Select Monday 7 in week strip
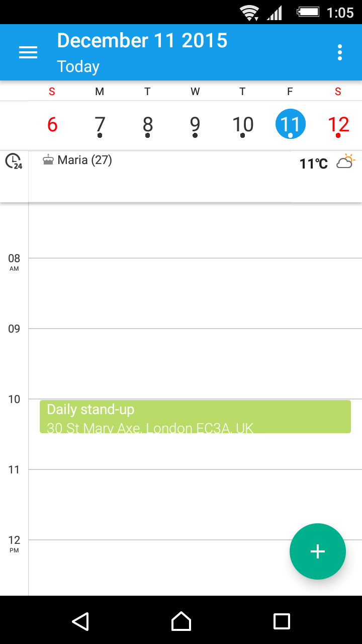The height and width of the screenshot is (644, 362). coord(100,124)
